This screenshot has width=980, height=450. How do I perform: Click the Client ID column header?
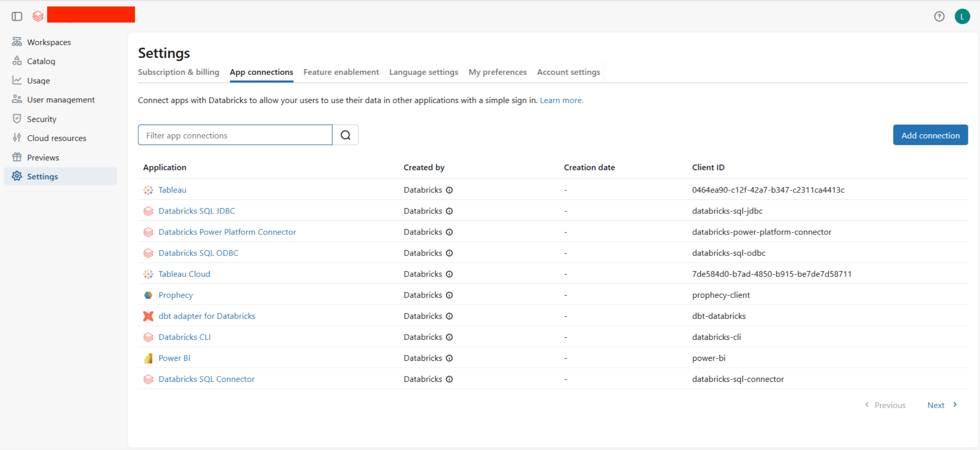point(708,167)
